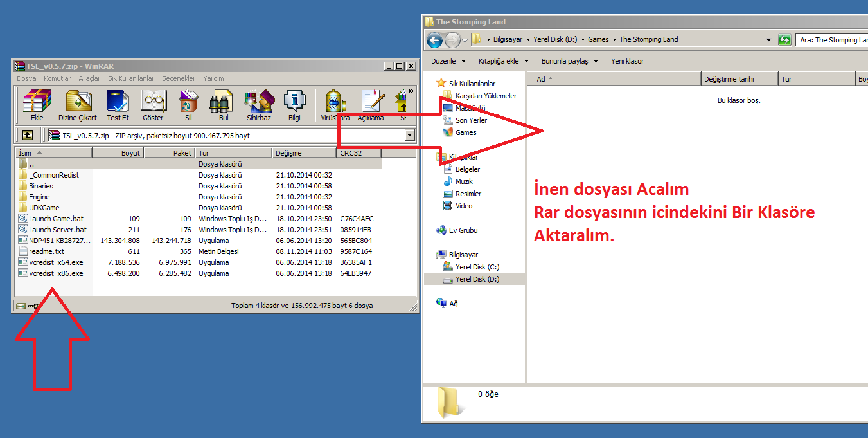Click the Yeni klasör button
Viewport: 868px width, 438px height.
(x=627, y=61)
